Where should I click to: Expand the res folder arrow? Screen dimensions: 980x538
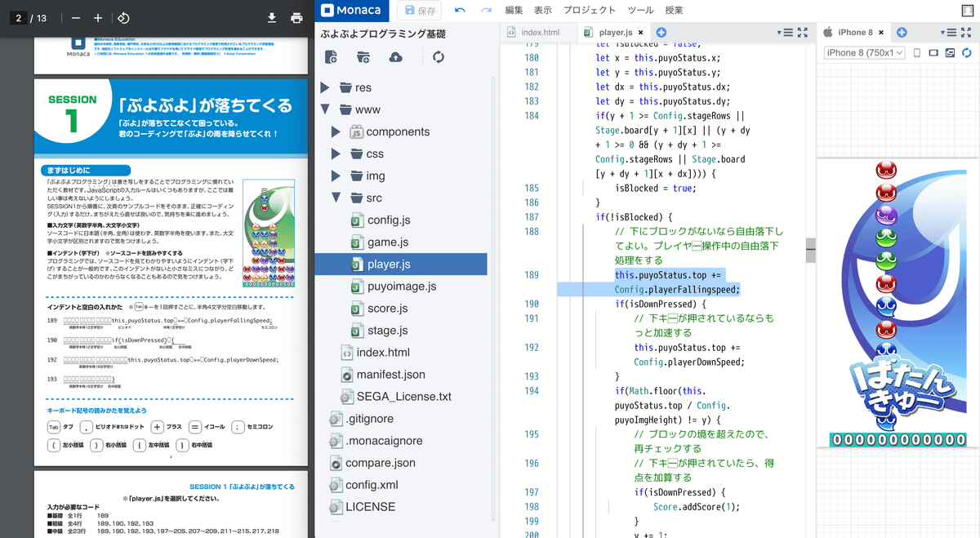point(325,87)
